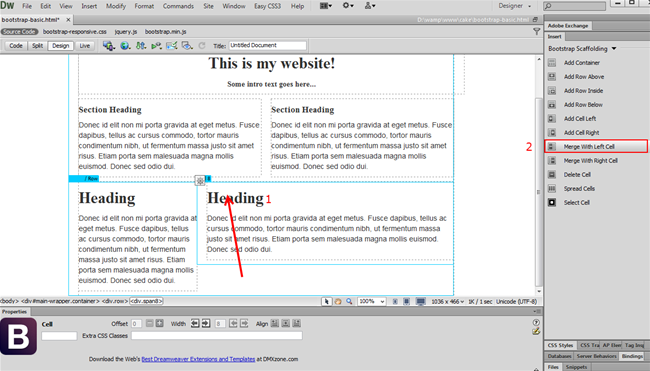Click the Bootstrap B logo in Properties

pos(18,336)
